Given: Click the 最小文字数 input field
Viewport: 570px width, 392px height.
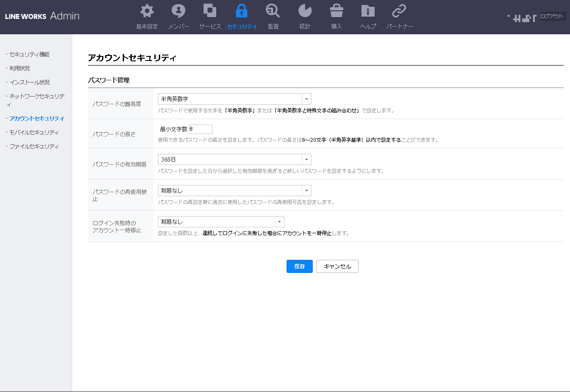Looking at the screenshot, I should pyautogui.click(x=201, y=129).
